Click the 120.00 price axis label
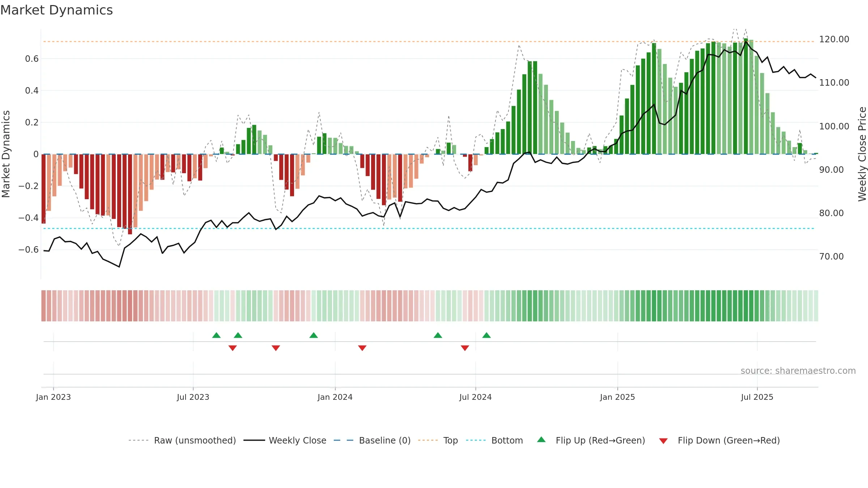The image size is (868, 488). pyautogui.click(x=834, y=39)
